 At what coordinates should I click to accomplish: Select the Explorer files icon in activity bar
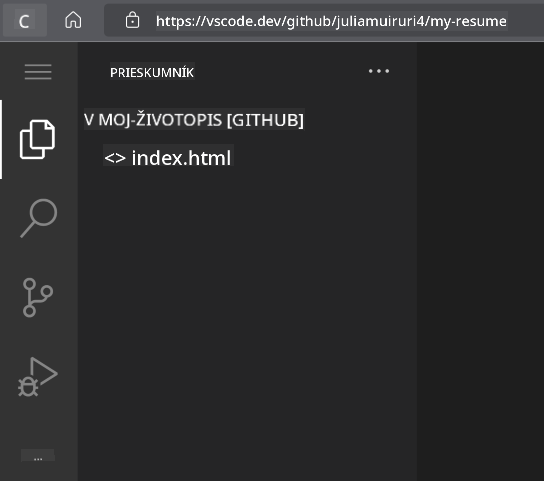point(37,140)
